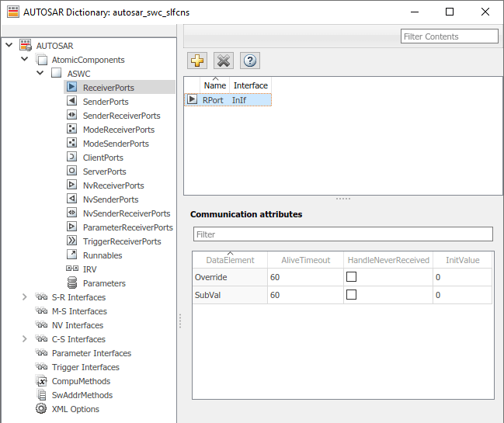This screenshot has width=504, height=423.
Task: Click the Runnables icon
Action: click(x=71, y=255)
